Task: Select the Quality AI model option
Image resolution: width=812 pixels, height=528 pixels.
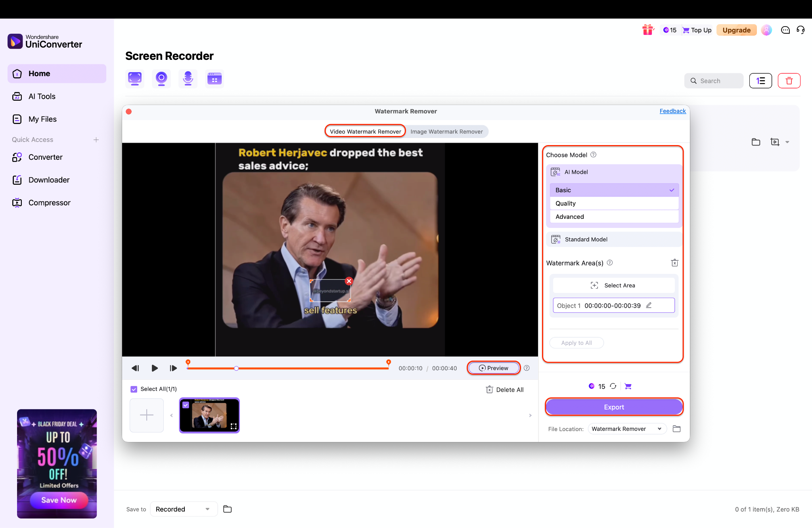Action: [x=614, y=203]
